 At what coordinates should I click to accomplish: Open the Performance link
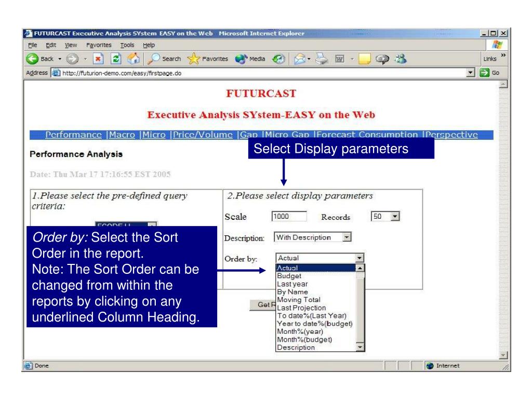[x=74, y=135]
